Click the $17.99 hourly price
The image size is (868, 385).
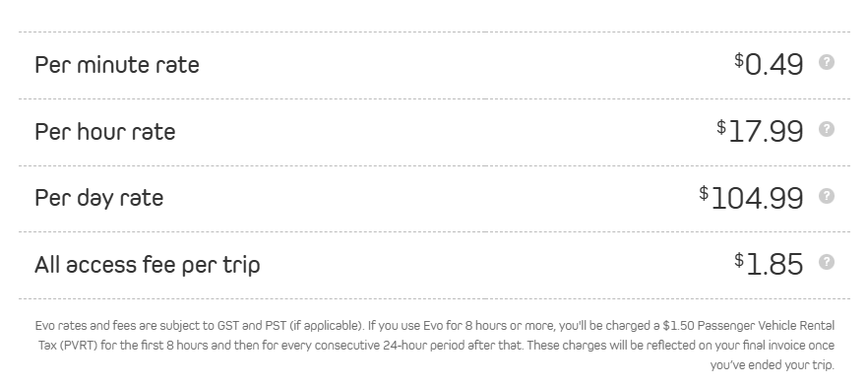coord(760,131)
